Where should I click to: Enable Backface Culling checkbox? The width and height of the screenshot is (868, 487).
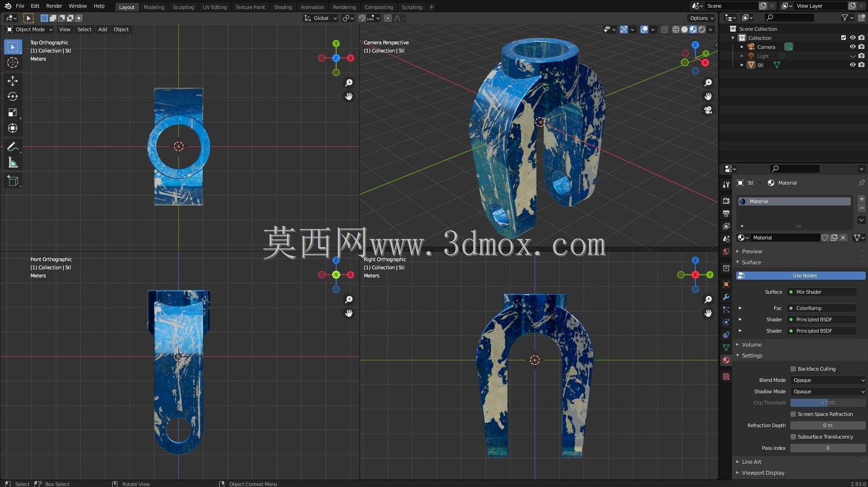(793, 369)
